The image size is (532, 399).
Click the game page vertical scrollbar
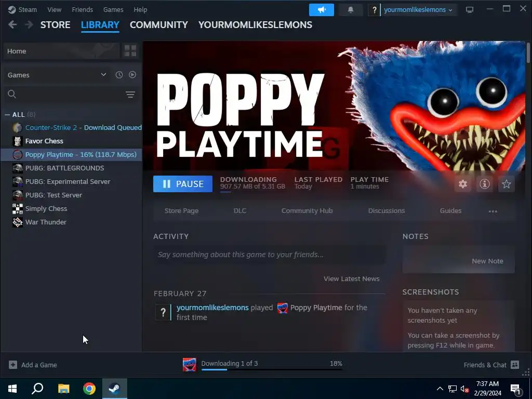(528, 52)
